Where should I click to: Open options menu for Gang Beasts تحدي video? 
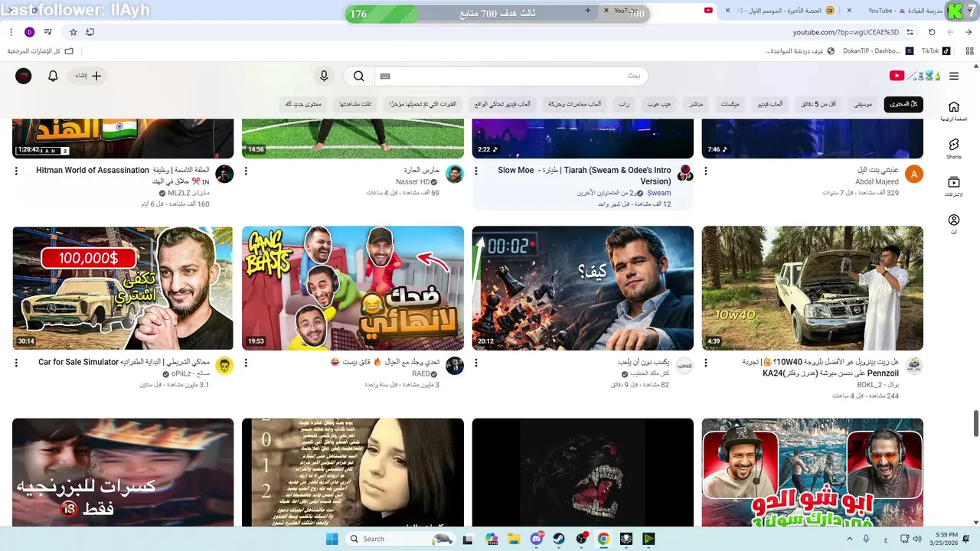[246, 363]
